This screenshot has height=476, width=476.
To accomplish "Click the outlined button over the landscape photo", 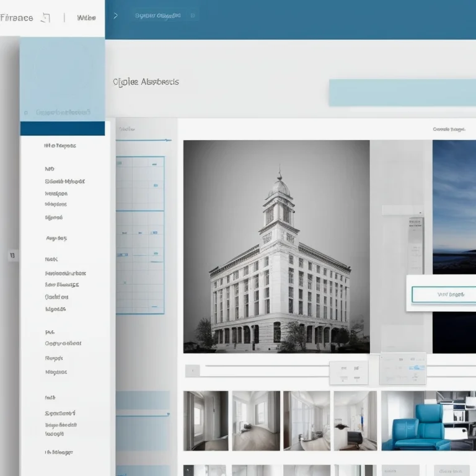I will click(x=444, y=294).
